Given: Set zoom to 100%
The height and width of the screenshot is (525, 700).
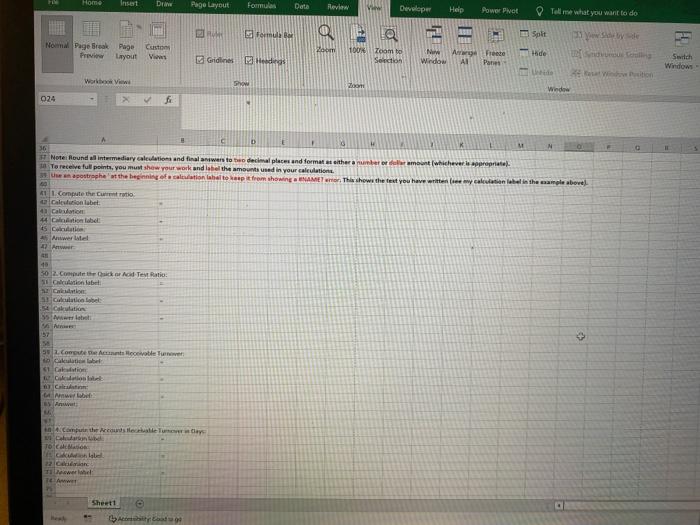Looking at the screenshot, I should pyautogui.click(x=357, y=39).
